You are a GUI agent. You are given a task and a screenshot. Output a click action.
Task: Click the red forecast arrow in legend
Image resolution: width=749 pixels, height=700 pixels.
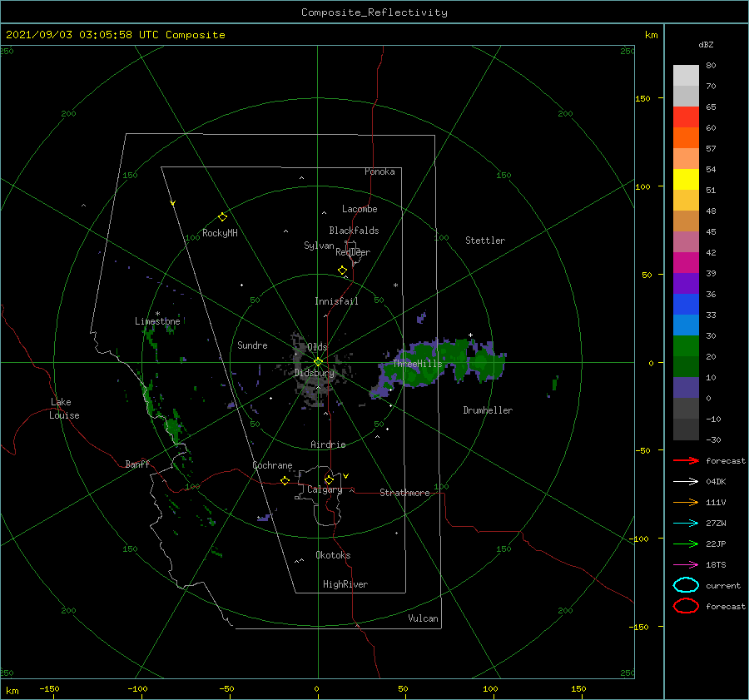coord(686,460)
